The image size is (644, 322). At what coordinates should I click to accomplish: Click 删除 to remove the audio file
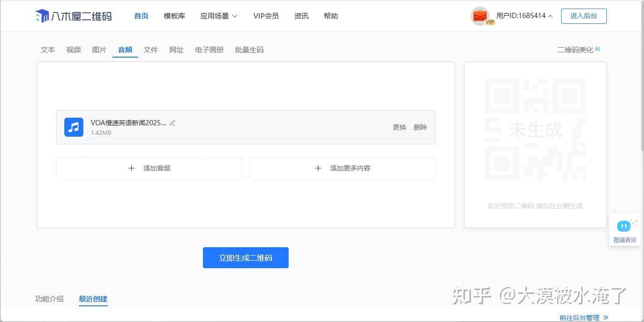[420, 127]
